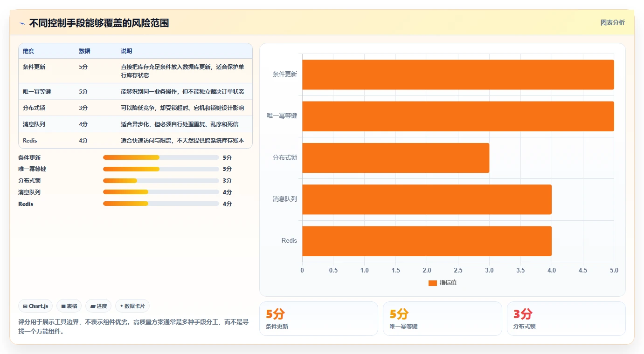Click the 唯一幂等键 table row name

click(37, 91)
